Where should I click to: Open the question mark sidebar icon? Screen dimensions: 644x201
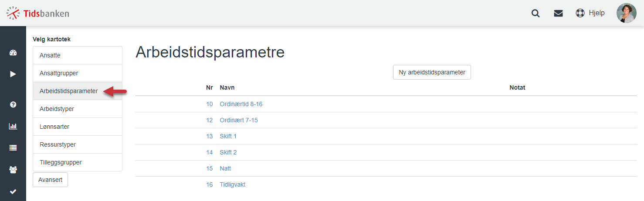coord(13,104)
